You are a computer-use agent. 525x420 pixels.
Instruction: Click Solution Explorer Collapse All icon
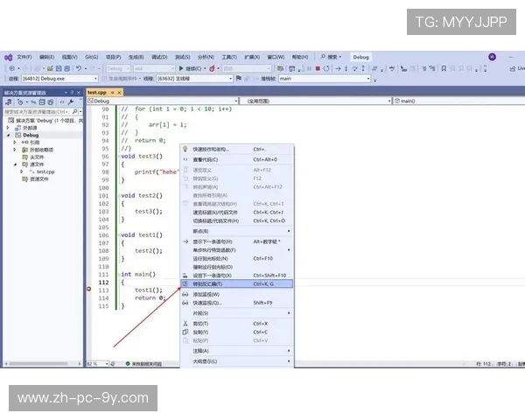tap(42, 102)
